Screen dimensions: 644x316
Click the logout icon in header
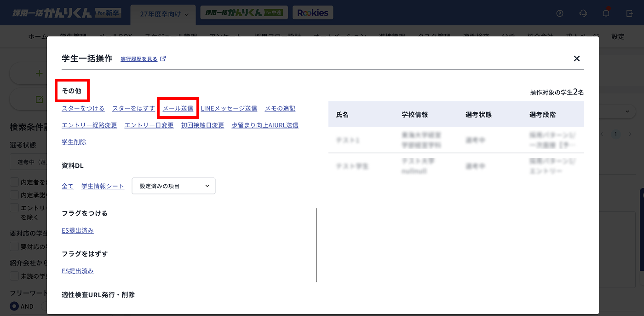[630, 13]
